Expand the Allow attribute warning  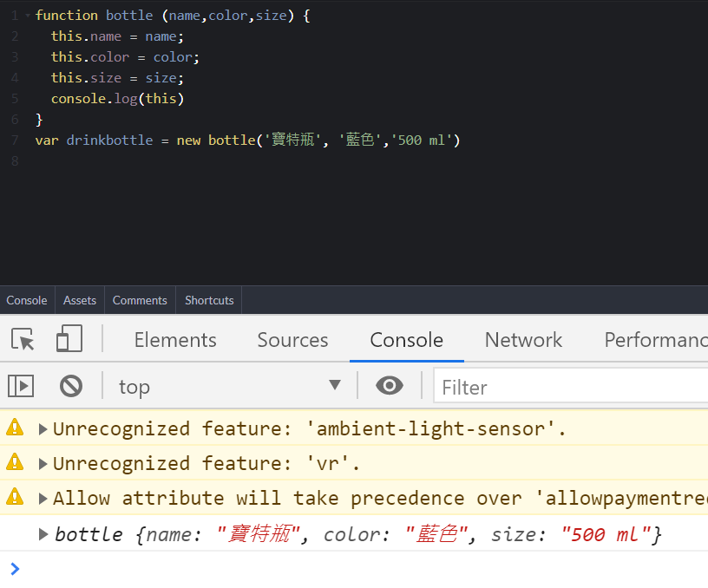pos(43,498)
